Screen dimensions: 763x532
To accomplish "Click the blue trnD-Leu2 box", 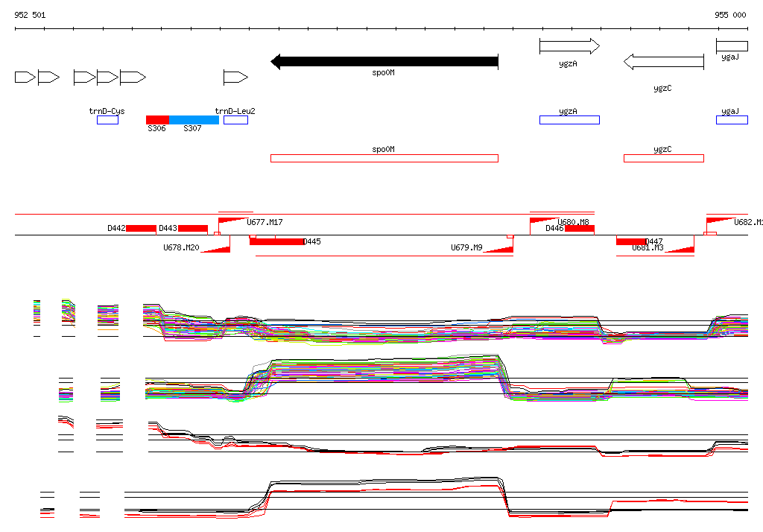I will (x=235, y=120).
